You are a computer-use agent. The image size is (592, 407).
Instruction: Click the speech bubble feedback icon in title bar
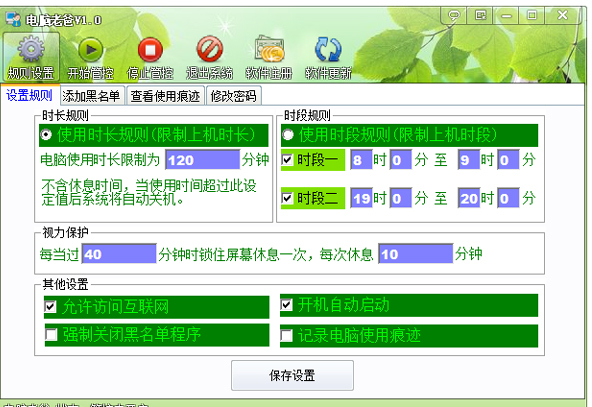(454, 15)
